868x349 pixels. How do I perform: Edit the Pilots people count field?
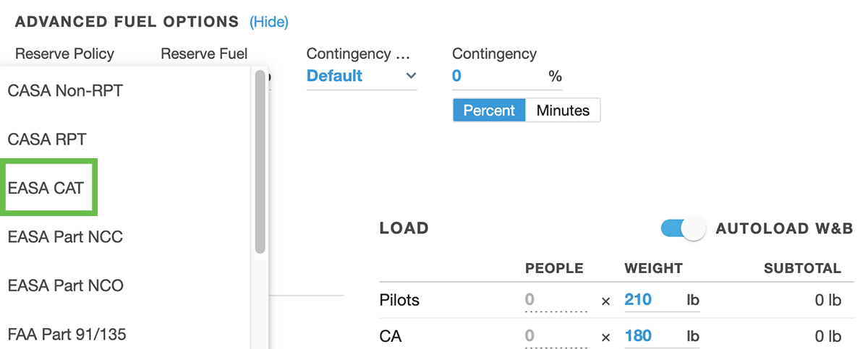[x=556, y=300]
